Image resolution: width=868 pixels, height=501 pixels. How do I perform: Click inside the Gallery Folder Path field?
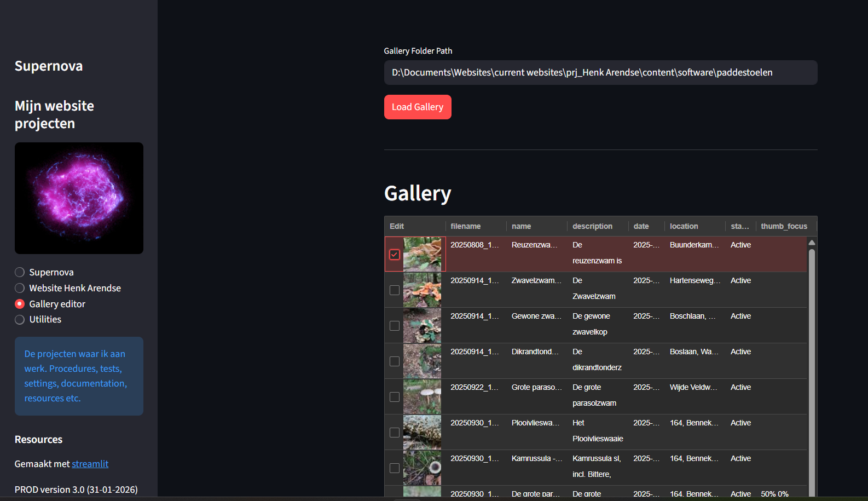pyautogui.click(x=600, y=73)
